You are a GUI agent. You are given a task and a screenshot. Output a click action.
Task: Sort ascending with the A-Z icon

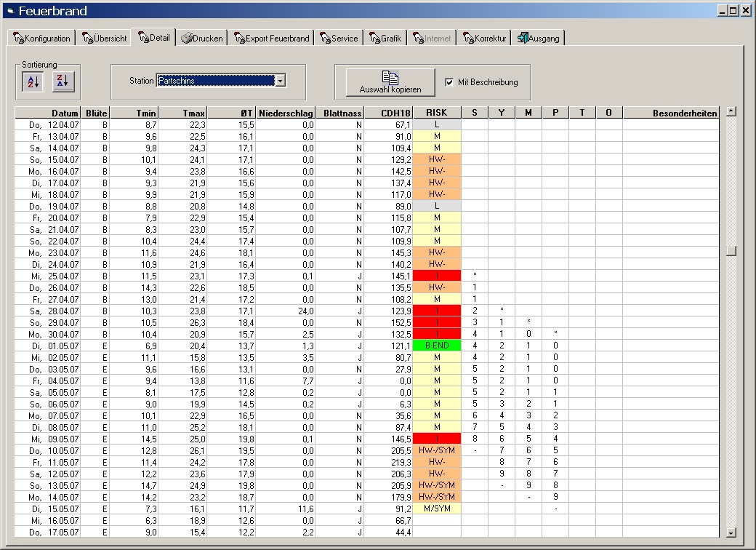click(x=33, y=82)
